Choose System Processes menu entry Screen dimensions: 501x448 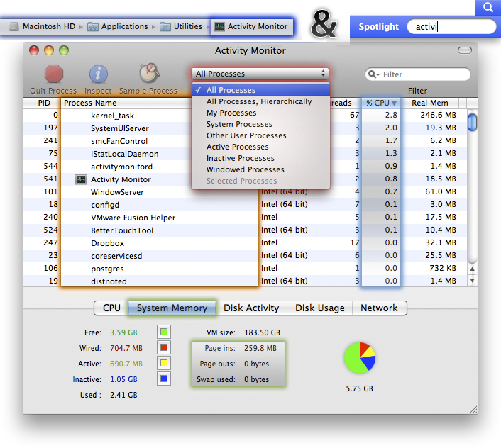point(239,124)
